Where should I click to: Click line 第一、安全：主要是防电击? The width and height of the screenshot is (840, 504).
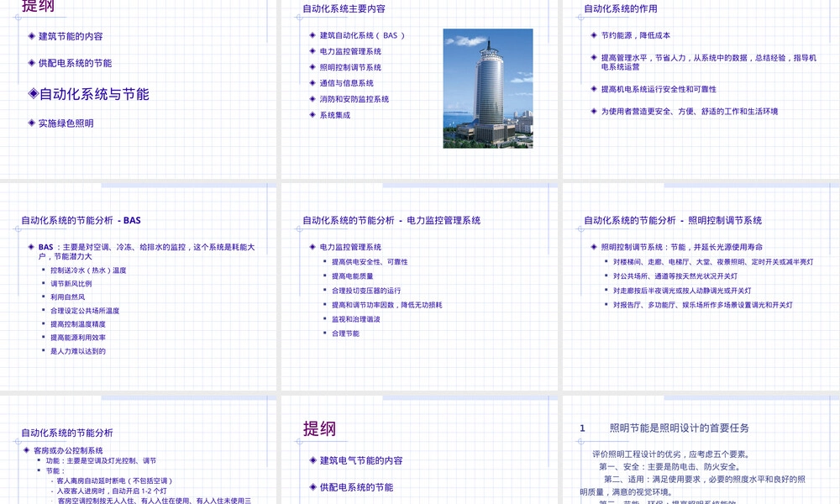670,467
